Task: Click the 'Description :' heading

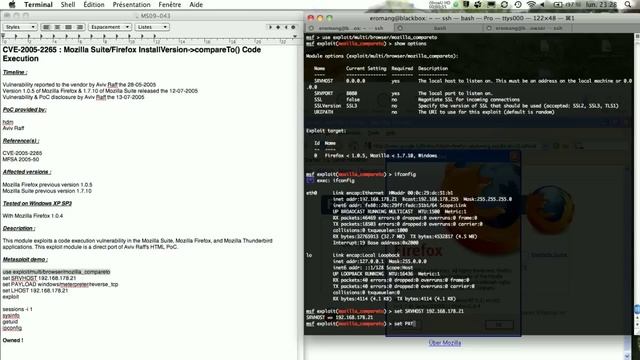Action: [x=19, y=228]
